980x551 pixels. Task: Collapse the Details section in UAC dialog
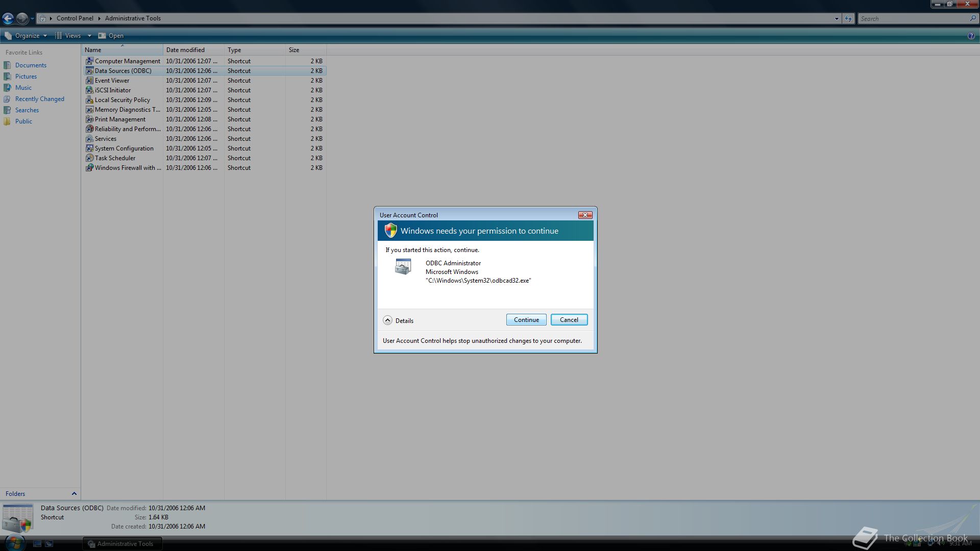point(387,320)
